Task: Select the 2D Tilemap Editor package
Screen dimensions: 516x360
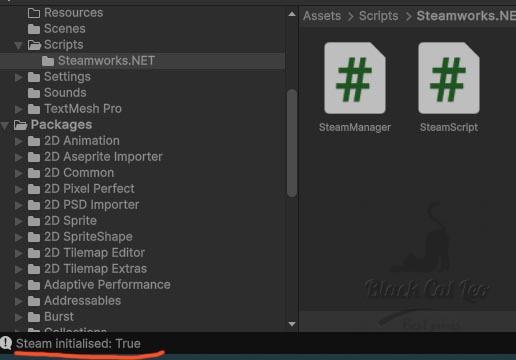Action: (x=94, y=253)
